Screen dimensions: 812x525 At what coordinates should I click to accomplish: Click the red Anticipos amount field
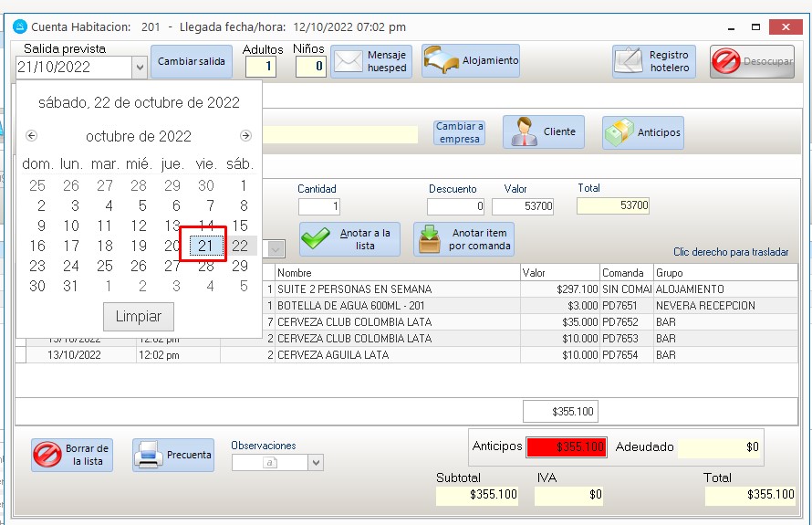[567, 446]
